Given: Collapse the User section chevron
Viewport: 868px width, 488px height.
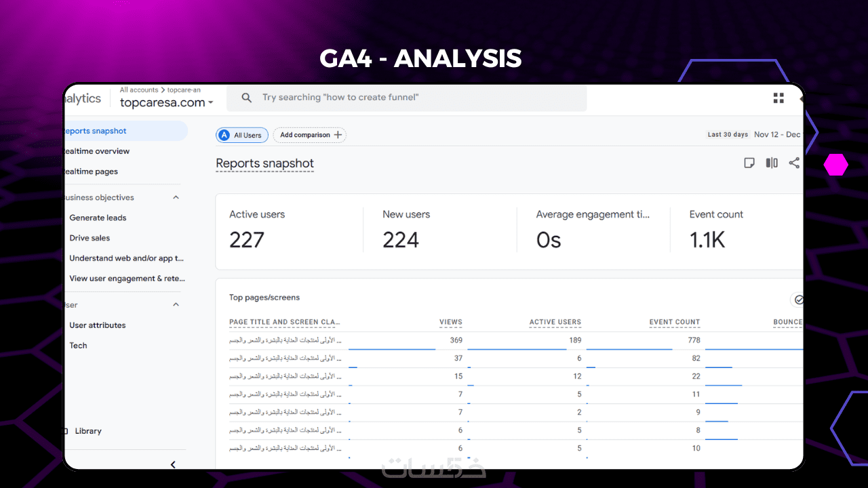Looking at the screenshot, I should pos(176,305).
